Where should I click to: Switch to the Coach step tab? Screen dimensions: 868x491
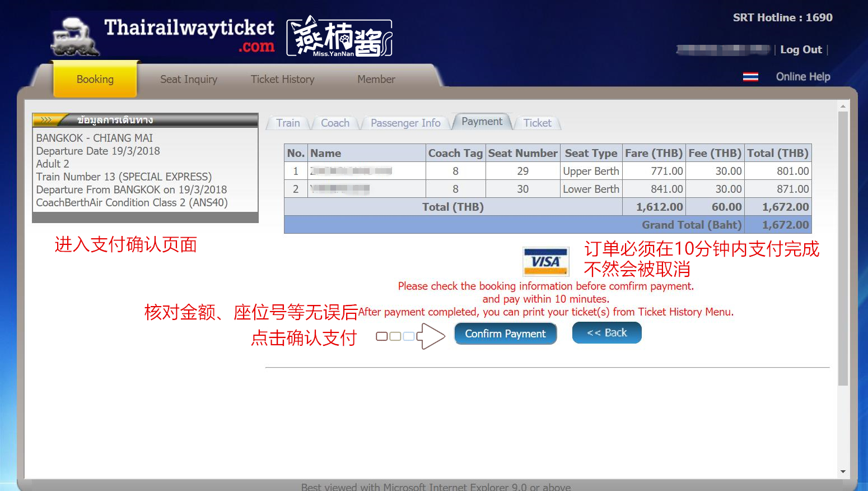click(x=335, y=123)
